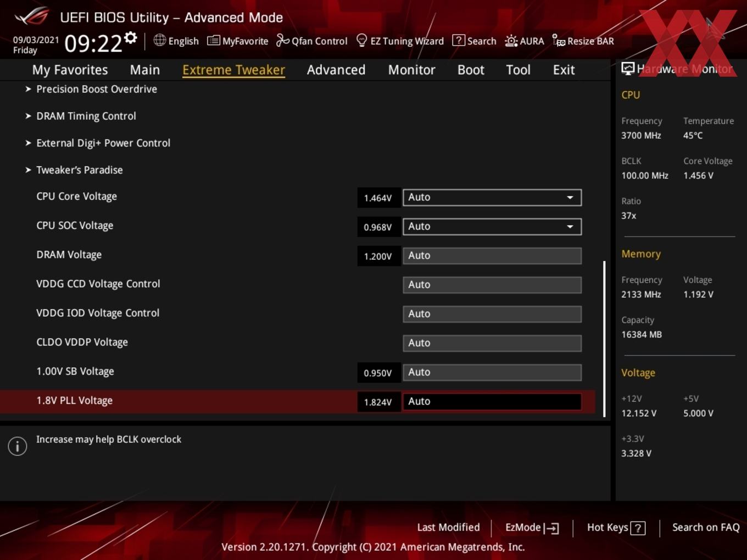Click the settings list scrollbar

[x=604, y=339]
